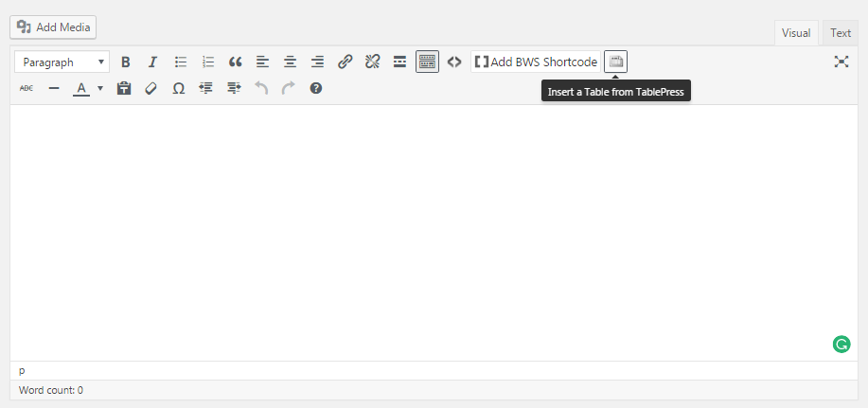This screenshot has height=408, width=868.
Task: Align text center
Action: coord(290,62)
